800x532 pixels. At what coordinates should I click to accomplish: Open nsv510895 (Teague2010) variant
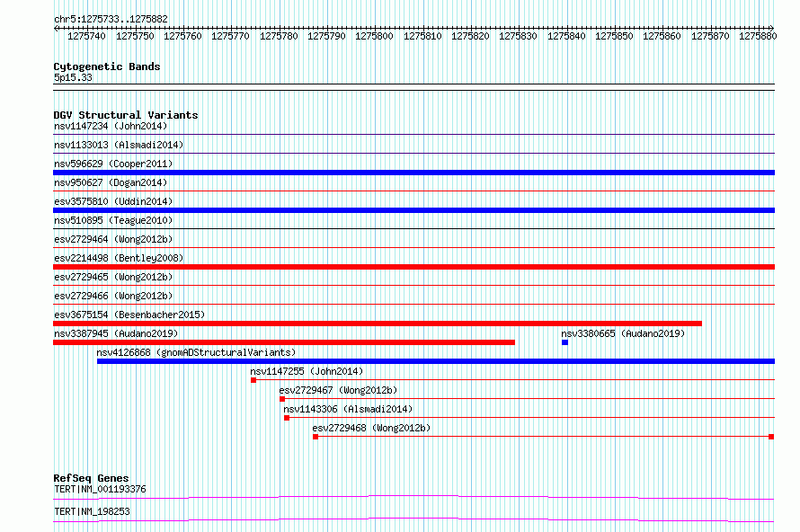(x=113, y=220)
